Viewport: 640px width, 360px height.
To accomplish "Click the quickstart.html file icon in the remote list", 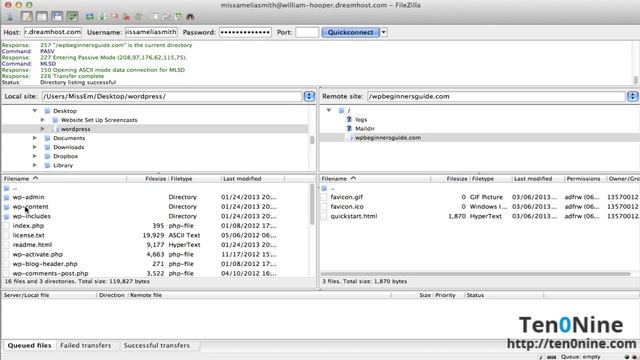I will click(324, 216).
